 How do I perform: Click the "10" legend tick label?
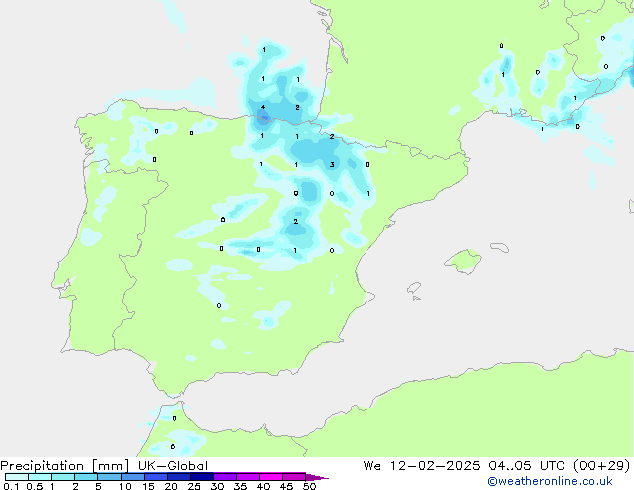[125, 486]
